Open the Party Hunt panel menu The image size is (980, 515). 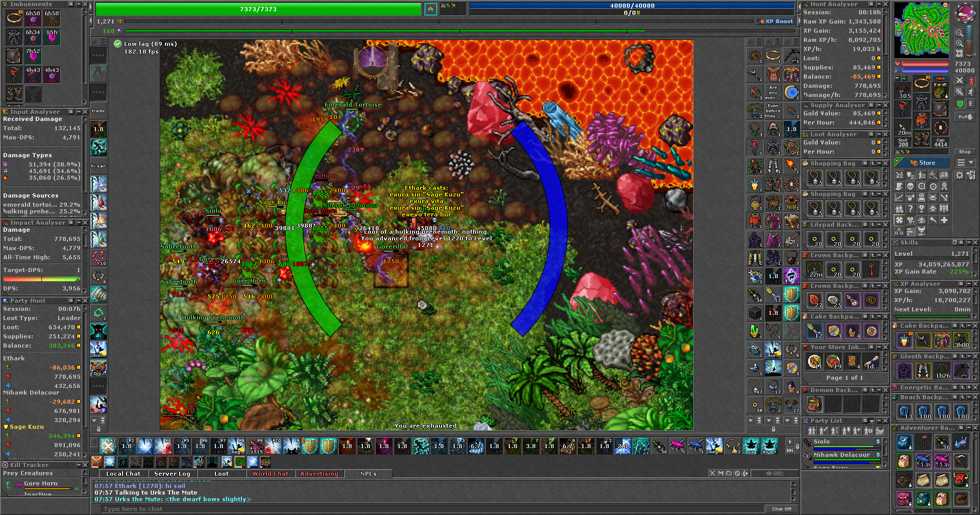coord(72,301)
